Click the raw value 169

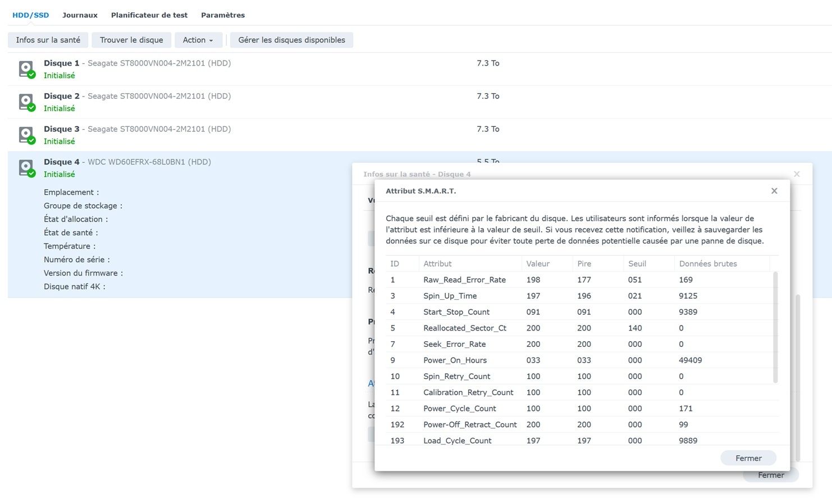click(x=686, y=280)
